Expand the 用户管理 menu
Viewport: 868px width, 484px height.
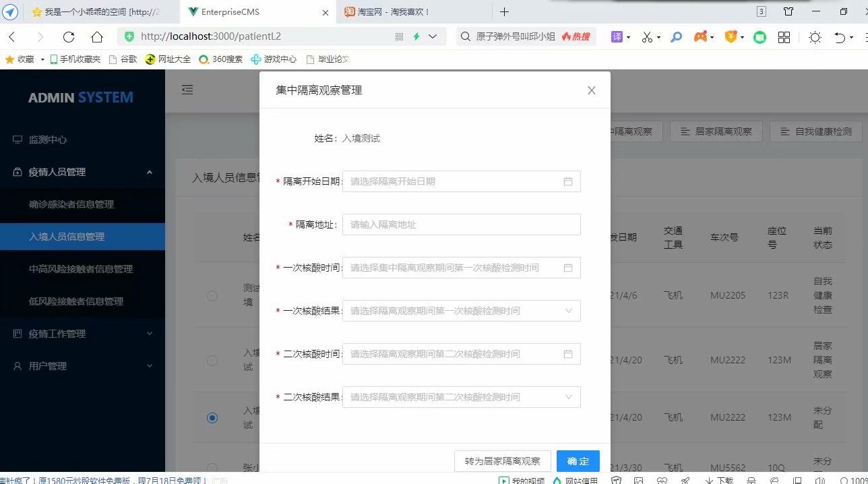click(x=82, y=366)
